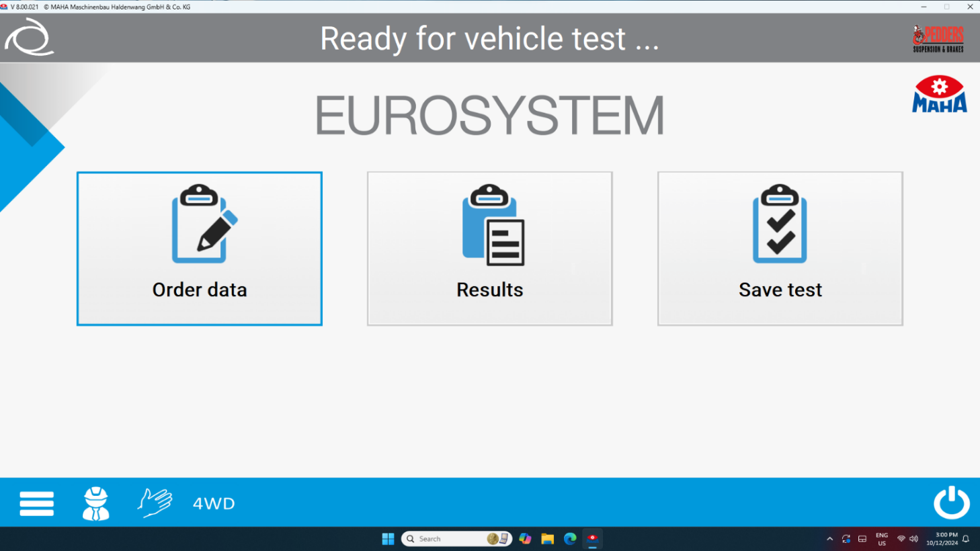The height and width of the screenshot is (551, 980).
Task: Click the hand icon in bottom bar
Action: tap(155, 503)
